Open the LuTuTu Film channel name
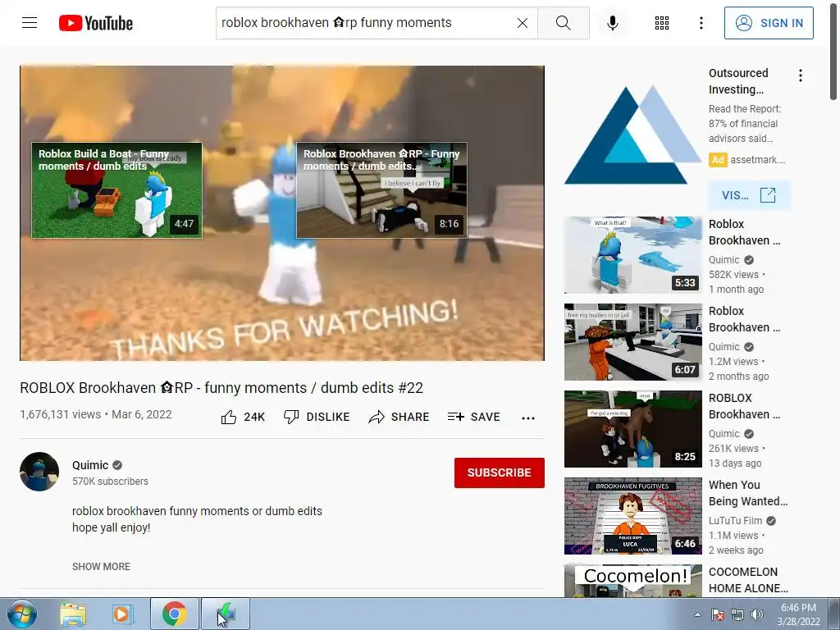The width and height of the screenshot is (840, 630). pyautogui.click(x=735, y=521)
